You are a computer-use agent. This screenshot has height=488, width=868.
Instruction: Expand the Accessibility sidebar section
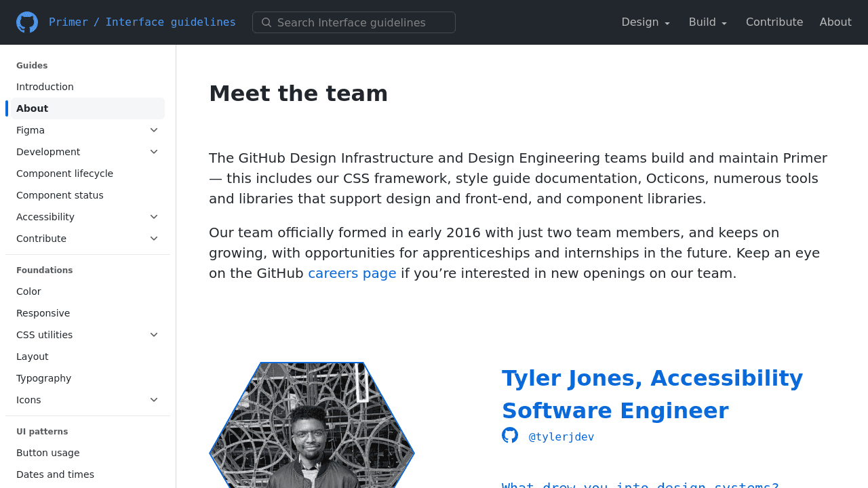coord(154,217)
